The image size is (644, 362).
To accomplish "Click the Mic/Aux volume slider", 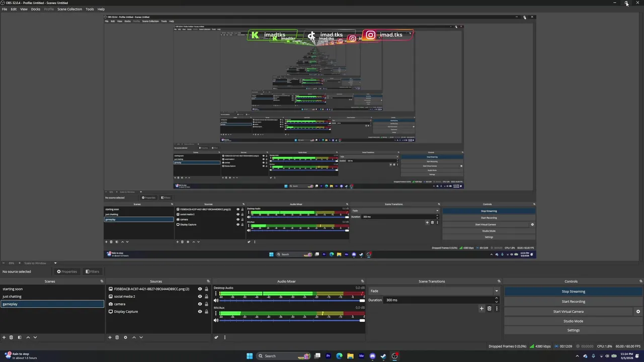I will [292, 320].
